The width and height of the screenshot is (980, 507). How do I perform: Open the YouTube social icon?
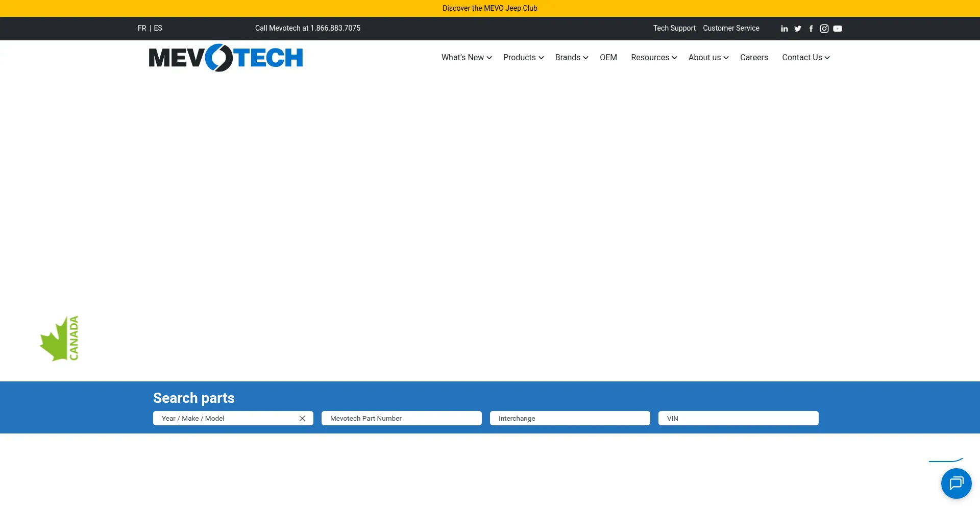(838, 29)
